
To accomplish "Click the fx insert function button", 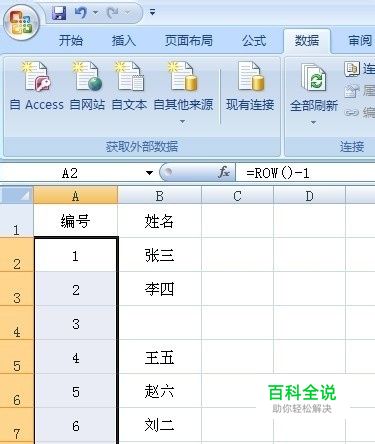I will coord(224,172).
